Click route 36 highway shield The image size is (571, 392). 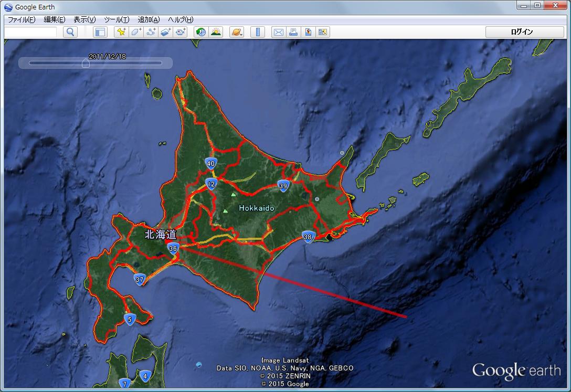(x=173, y=249)
